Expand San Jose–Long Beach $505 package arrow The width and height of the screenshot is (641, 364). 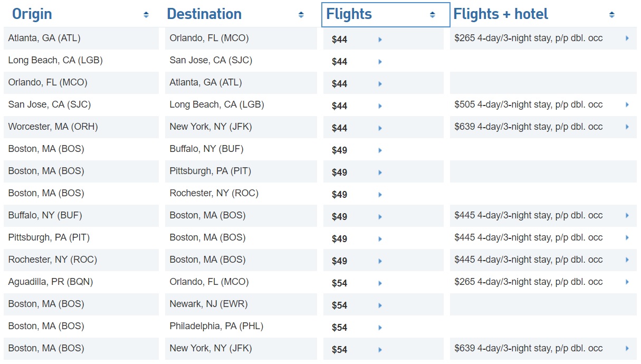click(x=627, y=105)
